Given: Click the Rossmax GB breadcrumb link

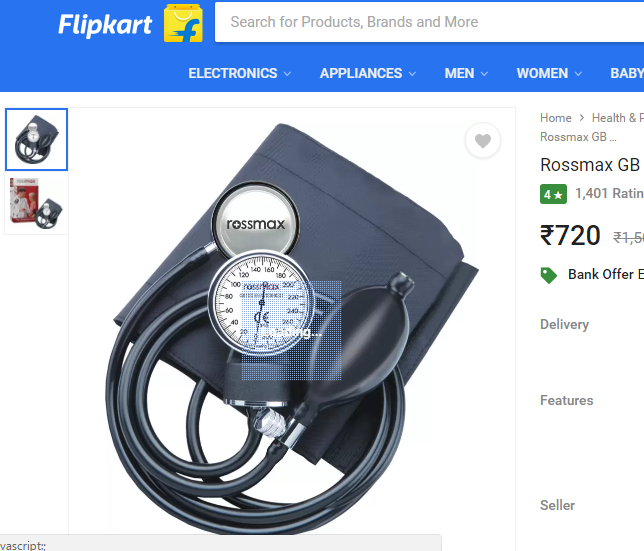Looking at the screenshot, I should tap(578, 137).
